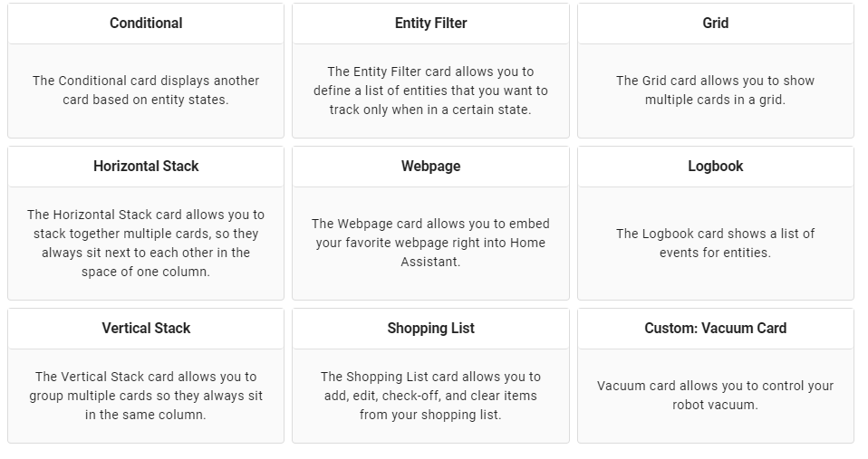Viewport: 868px width, 459px height.
Task: Select the Horizontal Stack card heading
Action: point(146,167)
